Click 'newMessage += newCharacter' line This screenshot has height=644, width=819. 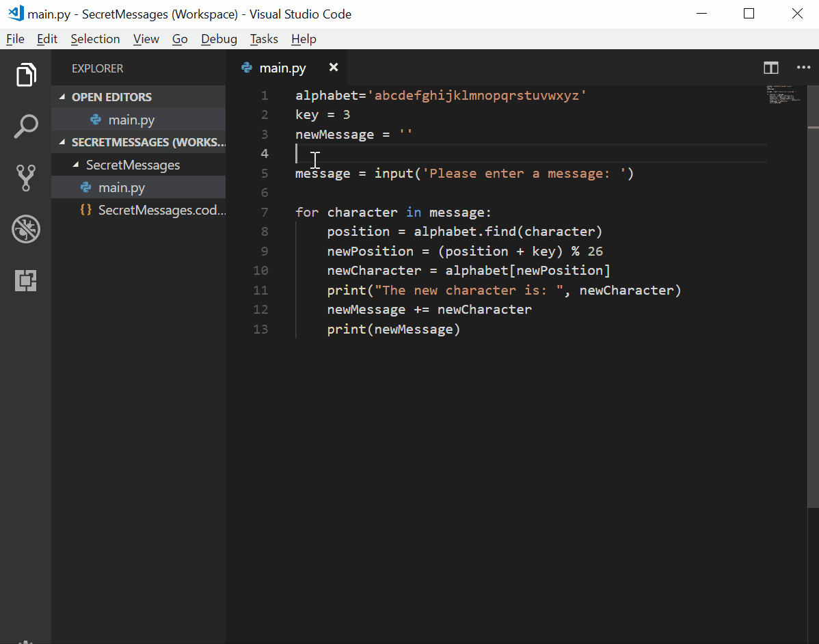pos(429,310)
